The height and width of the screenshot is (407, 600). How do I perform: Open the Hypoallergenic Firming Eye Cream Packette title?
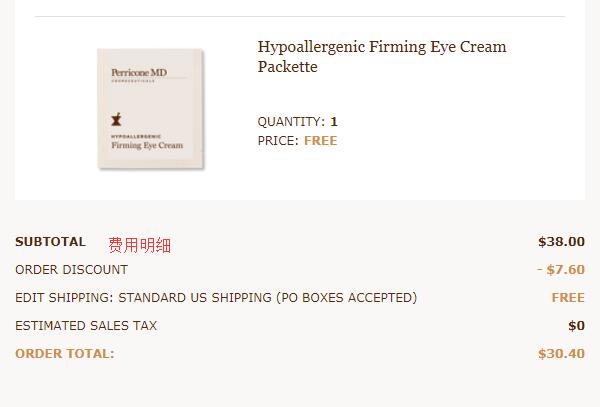coord(382,57)
